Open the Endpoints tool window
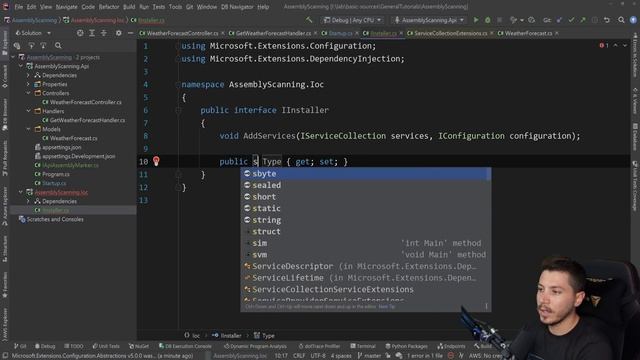Screen dimensions: 640x360 point(451,346)
